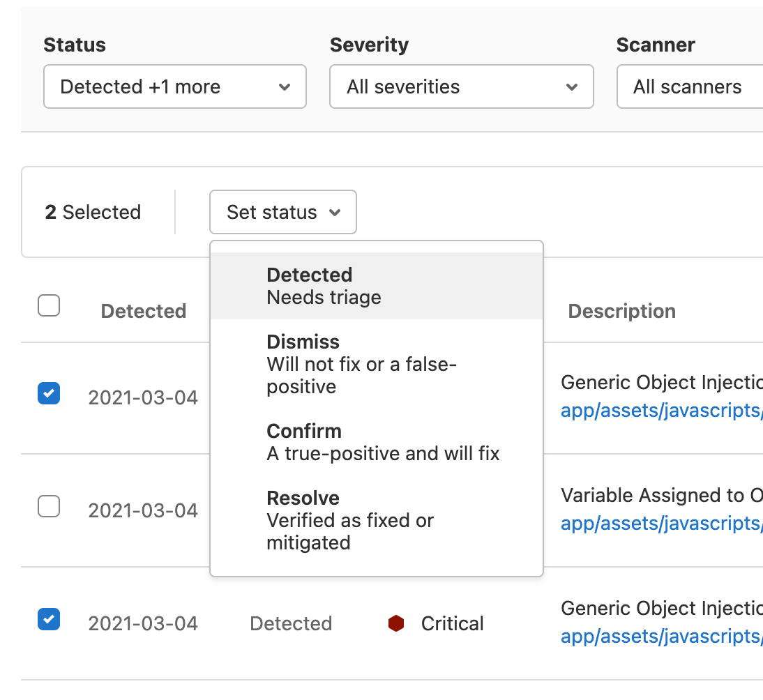Click the 2 Selected counter label
Viewport: 763px width, 700px height.
click(91, 212)
